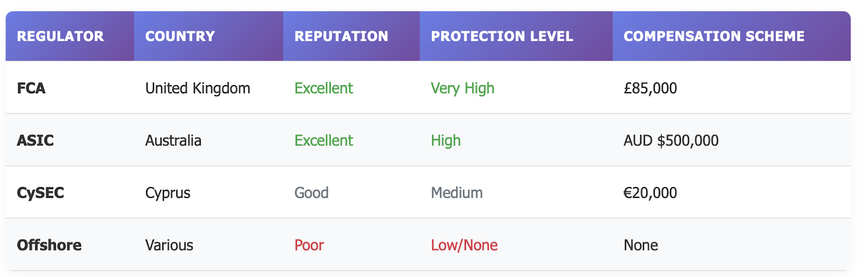Click the €20,000 compensation value

pos(650,193)
